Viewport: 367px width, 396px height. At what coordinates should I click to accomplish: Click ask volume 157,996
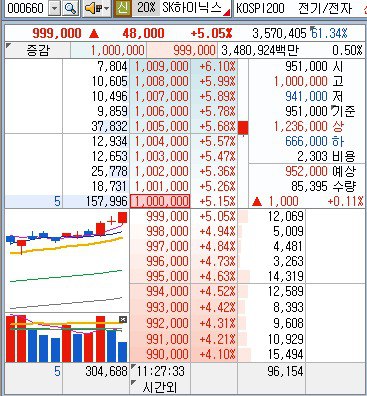click(106, 201)
